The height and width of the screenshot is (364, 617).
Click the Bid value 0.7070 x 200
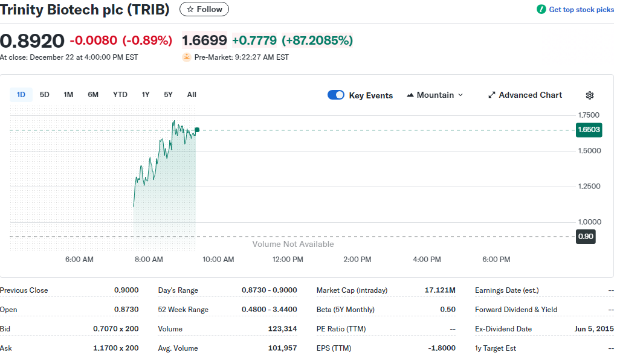pyautogui.click(x=115, y=328)
